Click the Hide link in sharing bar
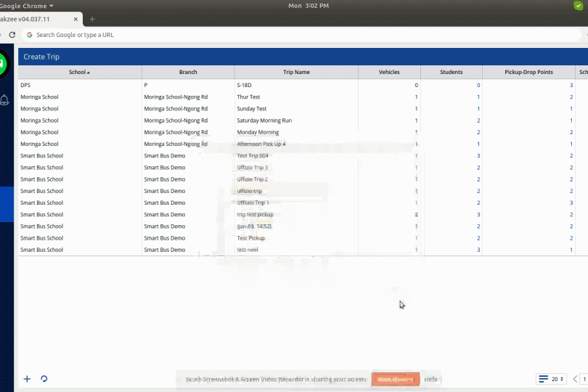This screenshot has width=588, height=392. [x=431, y=379]
